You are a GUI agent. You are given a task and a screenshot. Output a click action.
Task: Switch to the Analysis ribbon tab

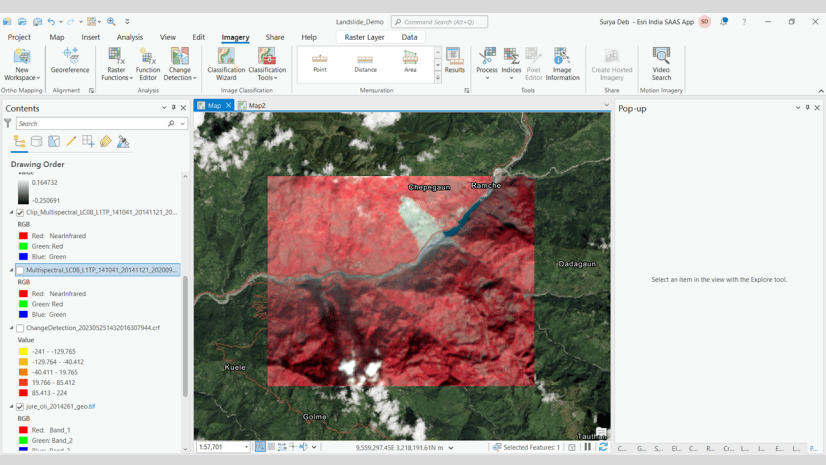coord(129,37)
